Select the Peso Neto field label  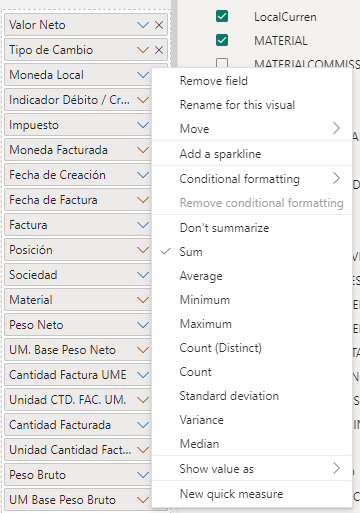pyautogui.click(x=36, y=325)
